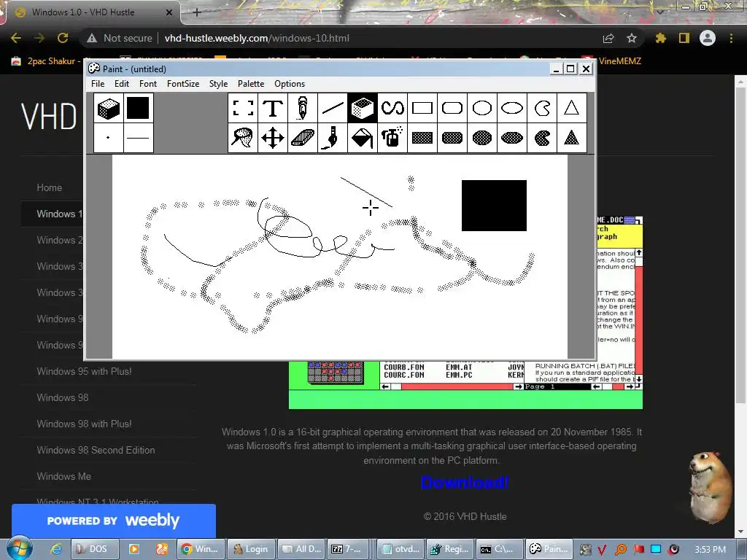
Task: Click the line width indicator
Action: click(138, 138)
